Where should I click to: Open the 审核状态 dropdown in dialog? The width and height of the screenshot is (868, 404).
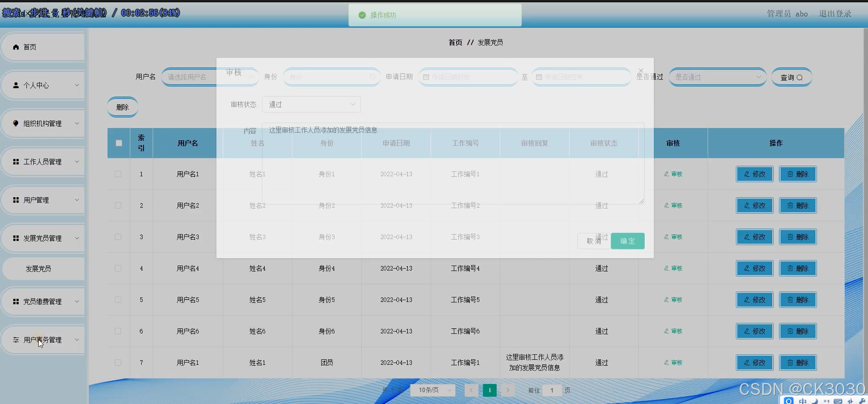click(x=311, y=104)
